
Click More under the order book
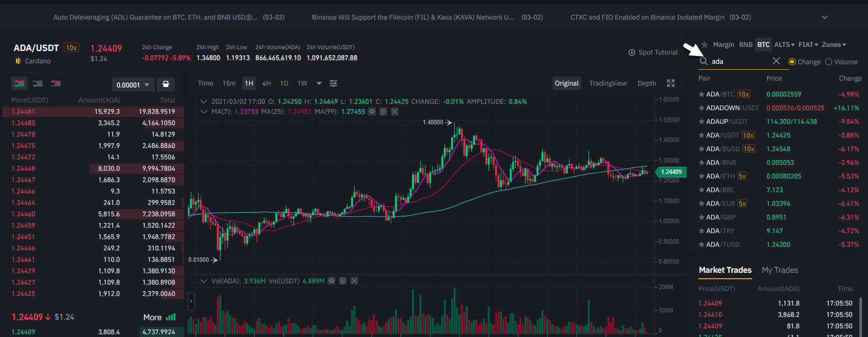[152, 317]
